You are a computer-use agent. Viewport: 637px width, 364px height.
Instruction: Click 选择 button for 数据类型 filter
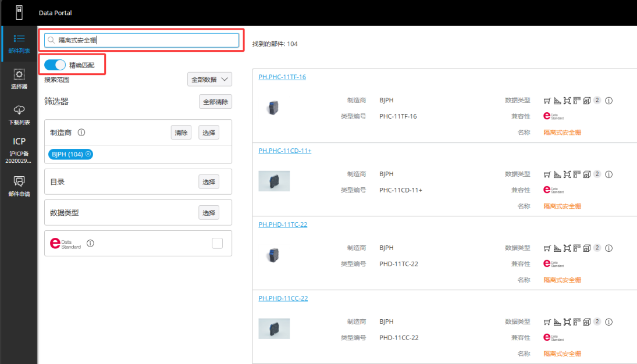coord(209,213)
